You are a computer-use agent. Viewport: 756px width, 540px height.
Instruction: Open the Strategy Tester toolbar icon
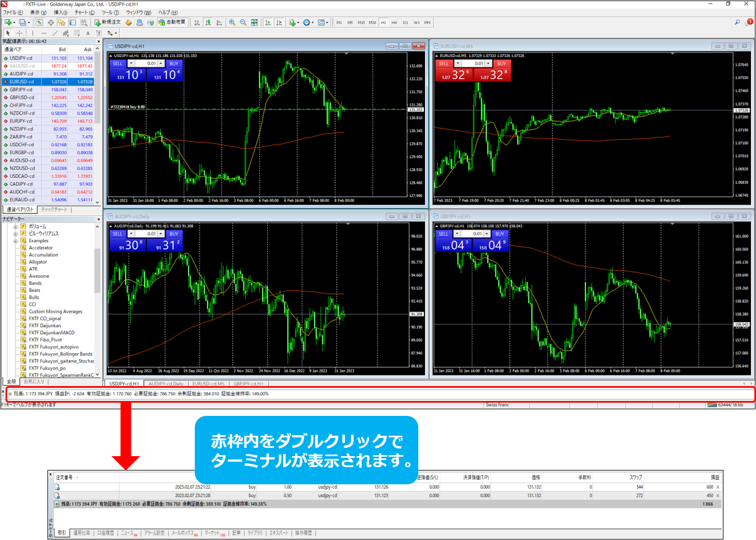(x=84, y=23)
